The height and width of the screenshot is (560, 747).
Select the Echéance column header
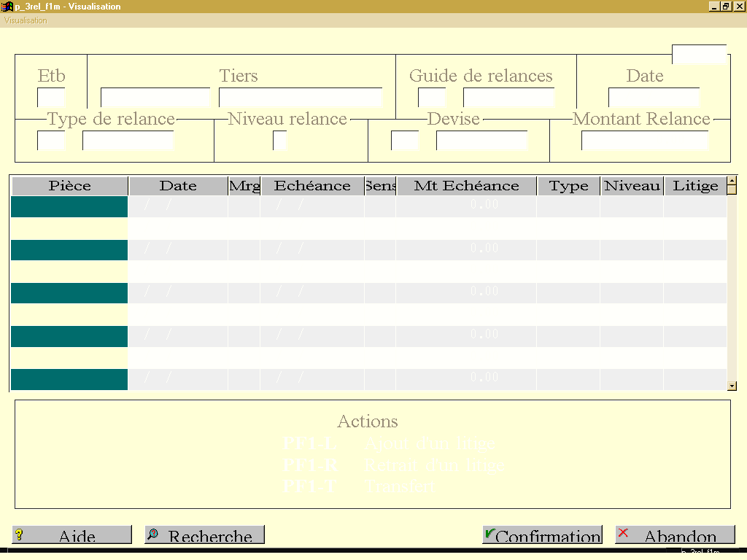click(x=312, y=186)
